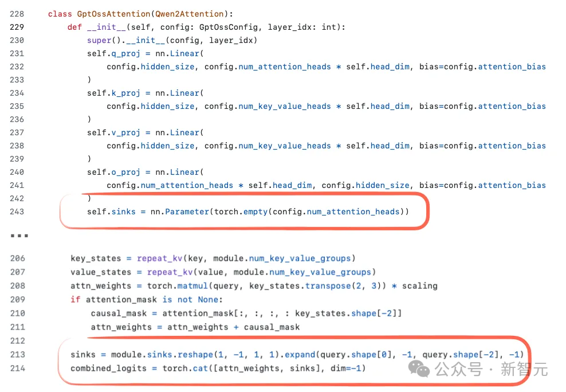The image size is (566, 392).
Task: Click the def keyword on line 229
Action: pos(74,27)
